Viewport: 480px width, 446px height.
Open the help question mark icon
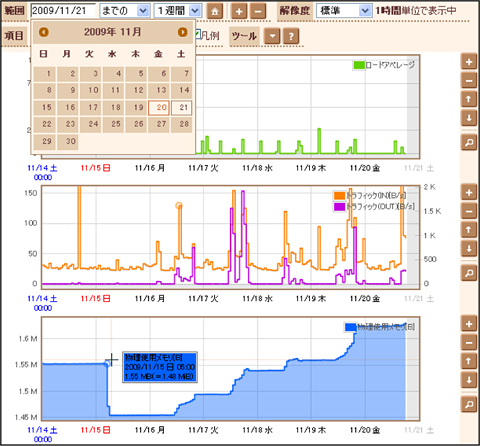pos(291,36)
